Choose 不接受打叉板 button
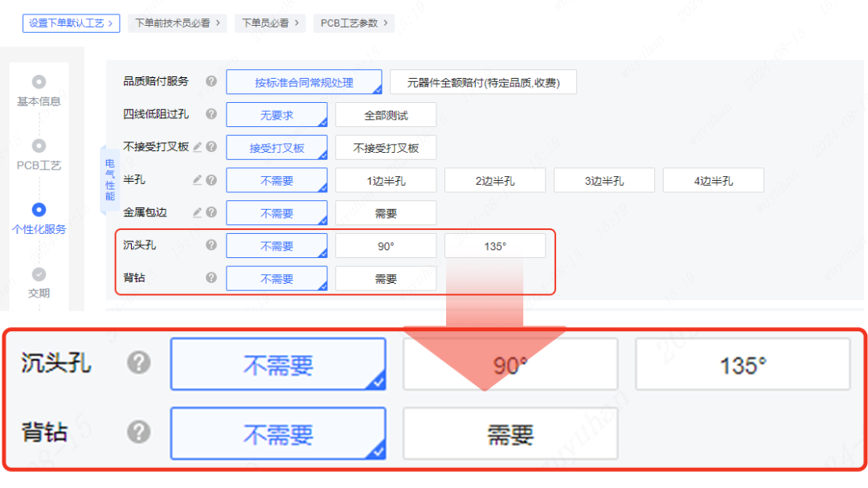The width and height of the screenshot is (868, 488). pos(386,148)
